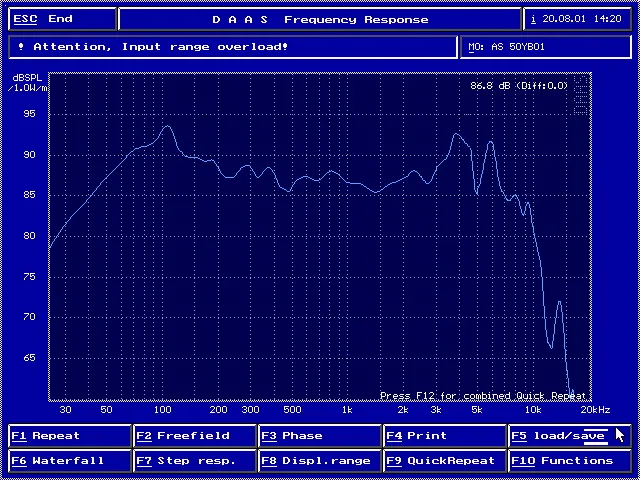Viewport: 640px width, 480px height.
Task: Click the Press F12 combined Quick Repeat hint
Action: pyautogui.click(x=483, y=396)
